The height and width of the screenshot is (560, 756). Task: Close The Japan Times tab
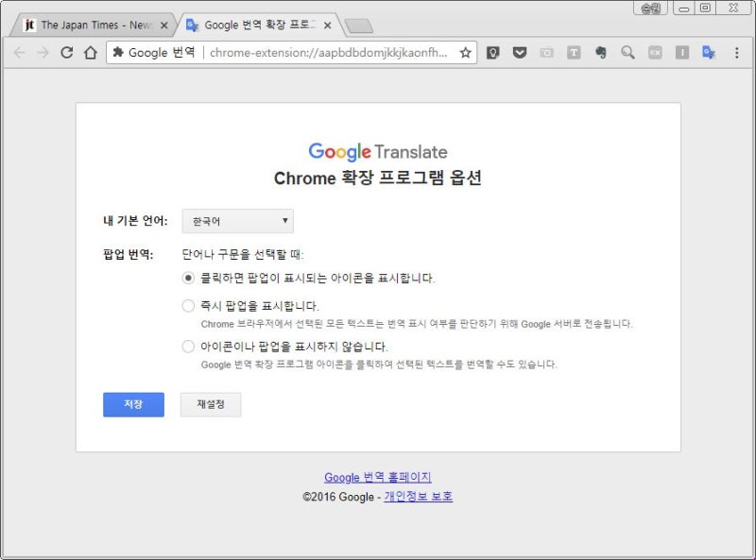point(163,25)
